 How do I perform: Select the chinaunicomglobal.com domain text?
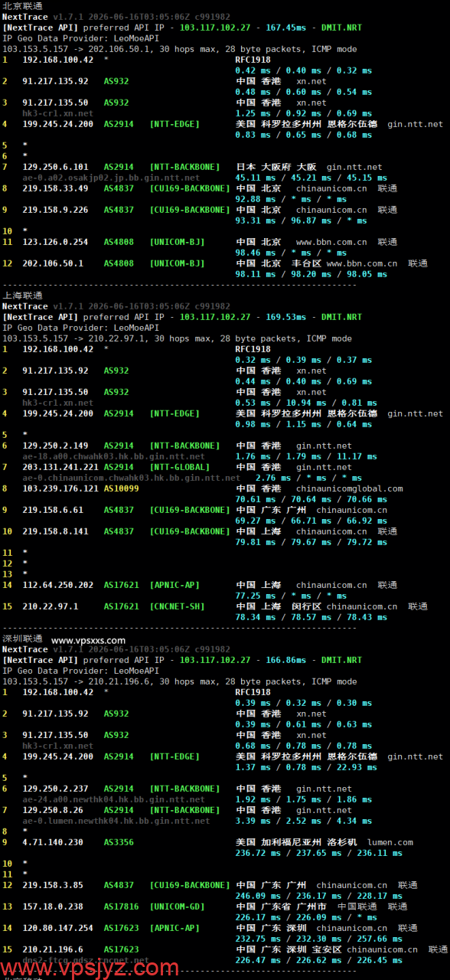click(x=349, y=488)
